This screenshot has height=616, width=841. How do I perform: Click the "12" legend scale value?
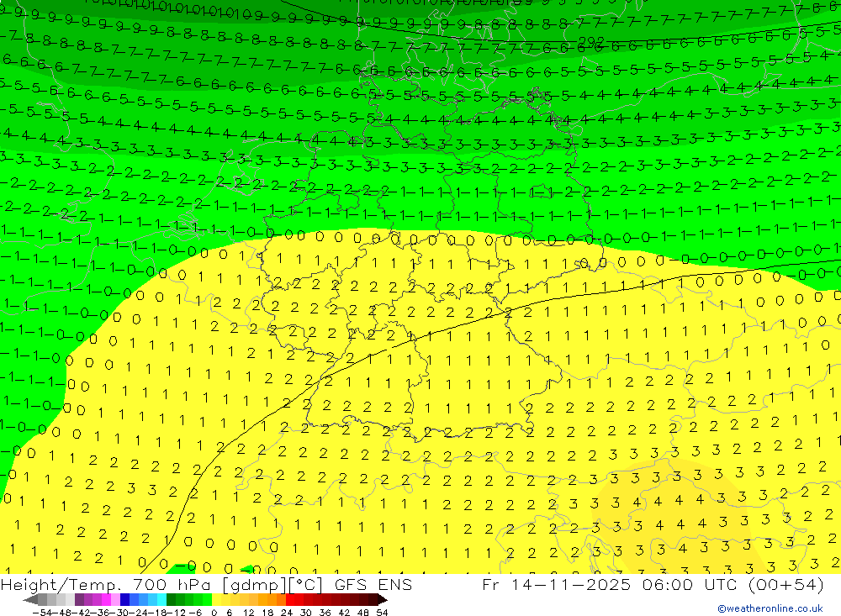pyautogui.click(x=248, y=613)
